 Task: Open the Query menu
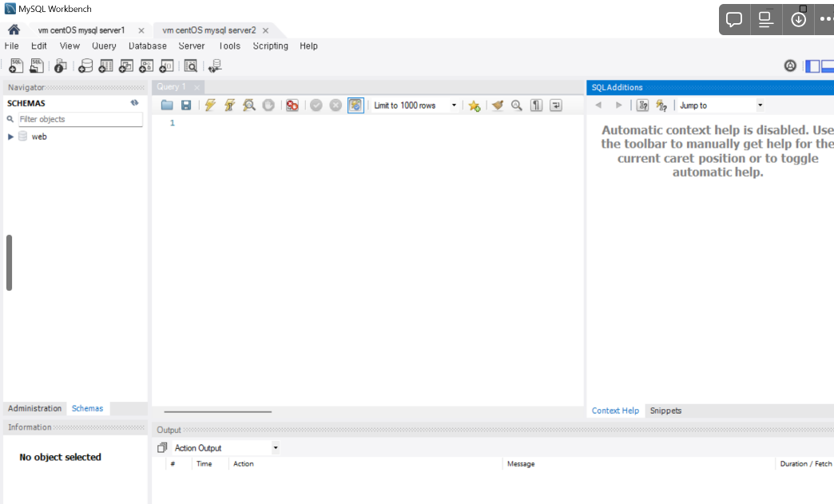pyautogui.click(x=104, y=46)
